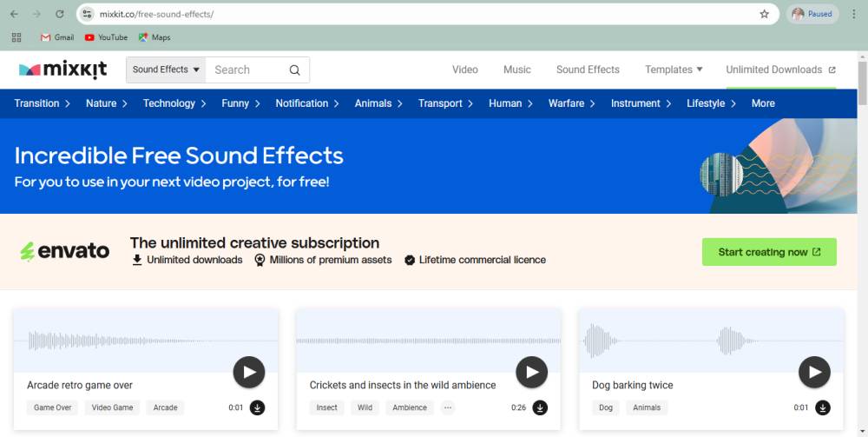Open the Human category
Viewport: 868px width, 437px height.
[510, 103]
